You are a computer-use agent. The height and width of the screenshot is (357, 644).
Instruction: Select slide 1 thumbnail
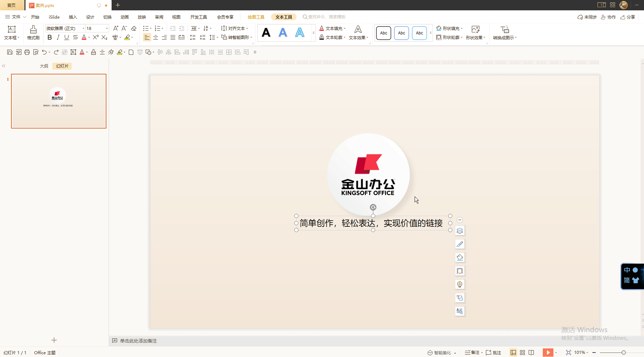[59, 101]
